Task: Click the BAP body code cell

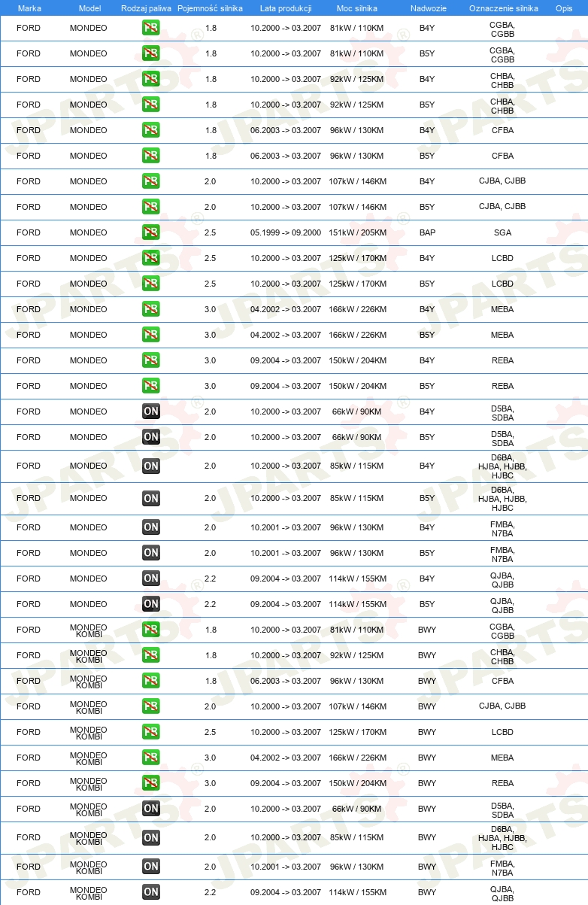Action: point(427,233)
